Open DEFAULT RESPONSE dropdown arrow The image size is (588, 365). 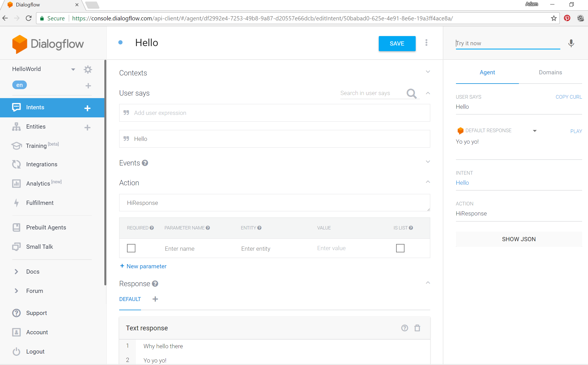coord(535,131)
